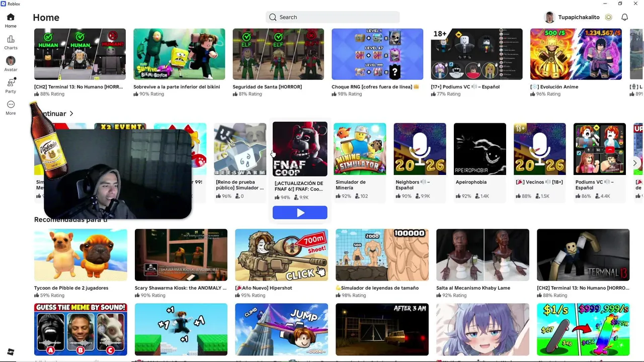Open the notifications bell
The width and height of the screenshot is (644, 362).
(x=624, y=17)
